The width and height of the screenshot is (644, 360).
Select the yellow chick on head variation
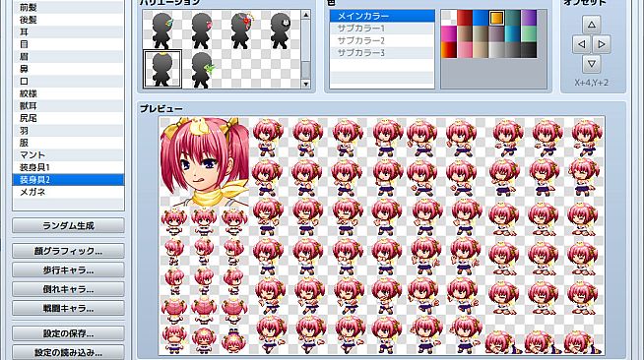[x=161, y=69]
